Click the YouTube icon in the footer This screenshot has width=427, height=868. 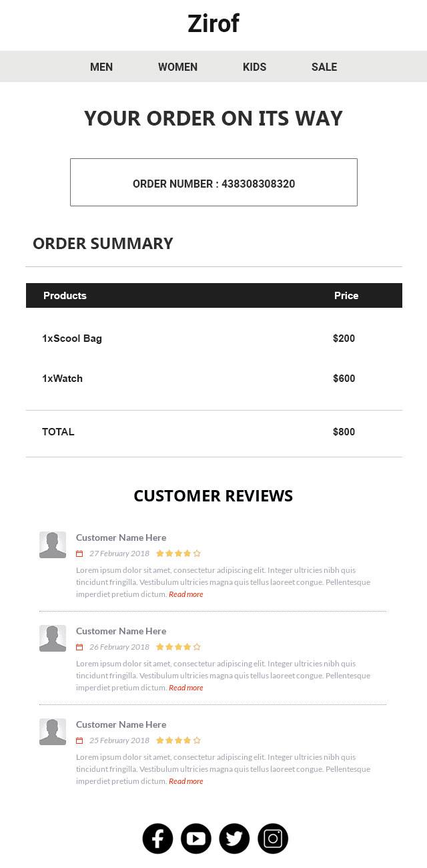[196, 838]
